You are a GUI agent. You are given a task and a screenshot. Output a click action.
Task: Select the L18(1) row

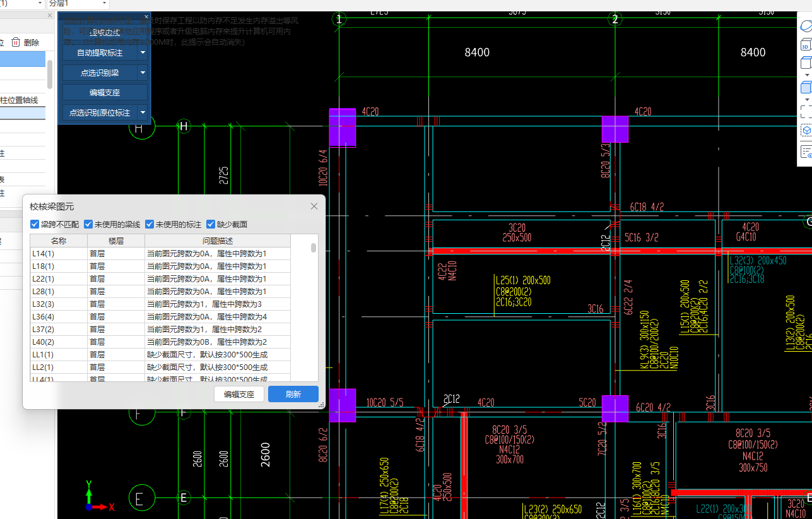tap(160, 266)
